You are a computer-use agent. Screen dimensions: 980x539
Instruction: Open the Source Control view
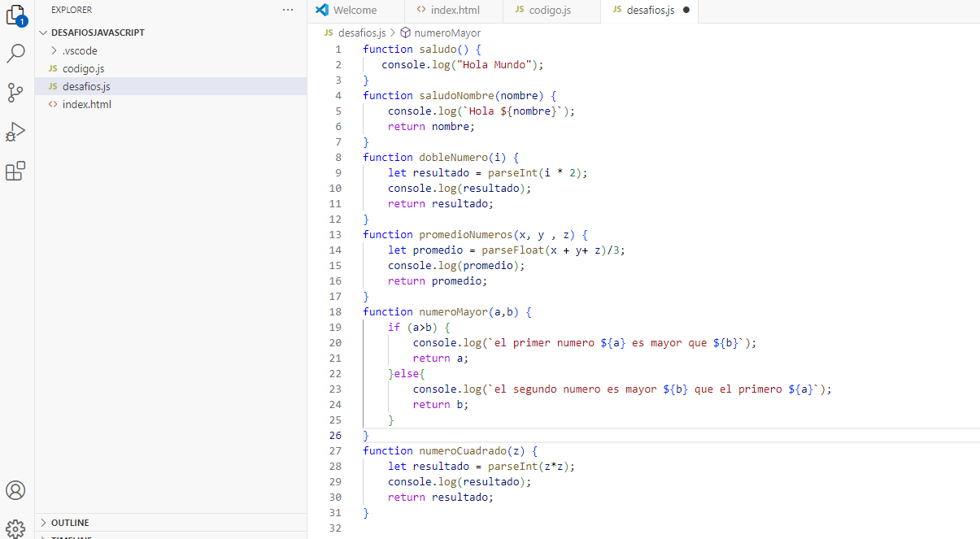point(16,93)
